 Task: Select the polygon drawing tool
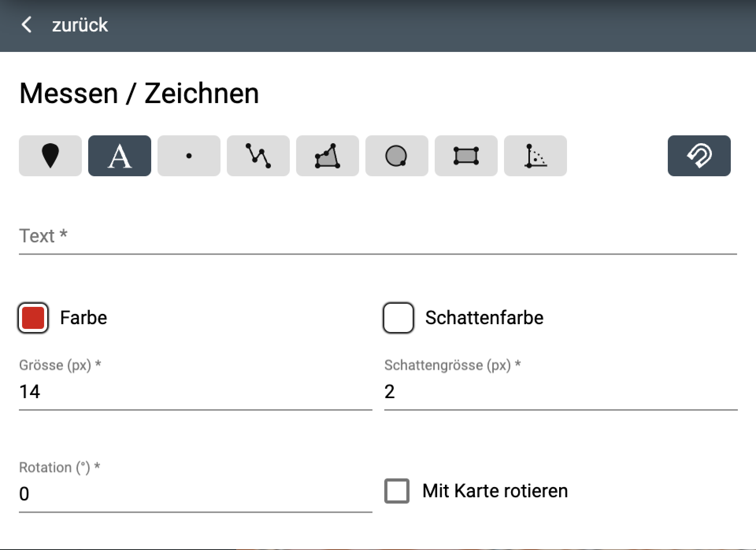pos(328,156)
